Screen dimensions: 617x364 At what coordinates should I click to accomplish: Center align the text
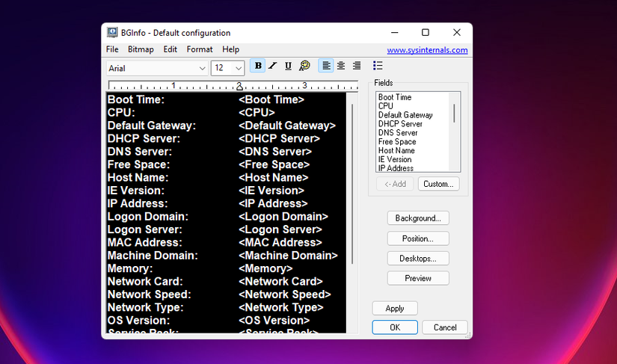[x=341, y=66]
